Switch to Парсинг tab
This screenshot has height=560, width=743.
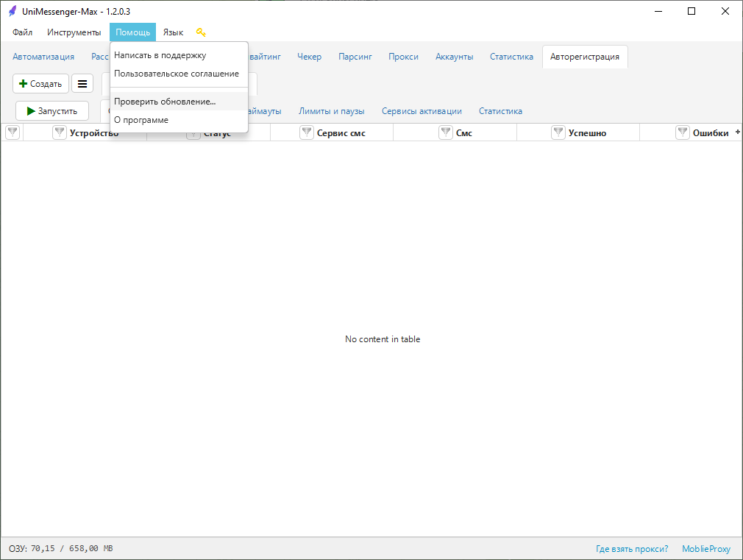[x=355, y=57]
